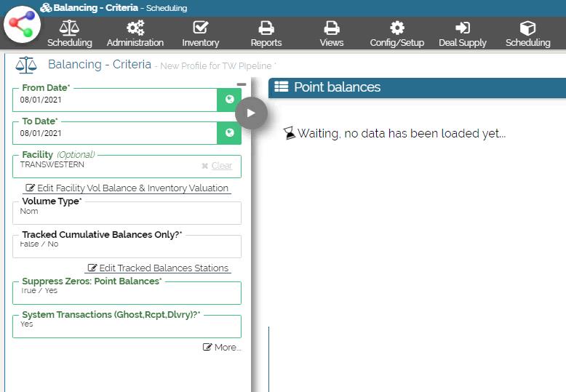Open Edit Facility Vol Balance & Inventory Valuation
This screenshot has width=566, height=392.
(127, 188)
